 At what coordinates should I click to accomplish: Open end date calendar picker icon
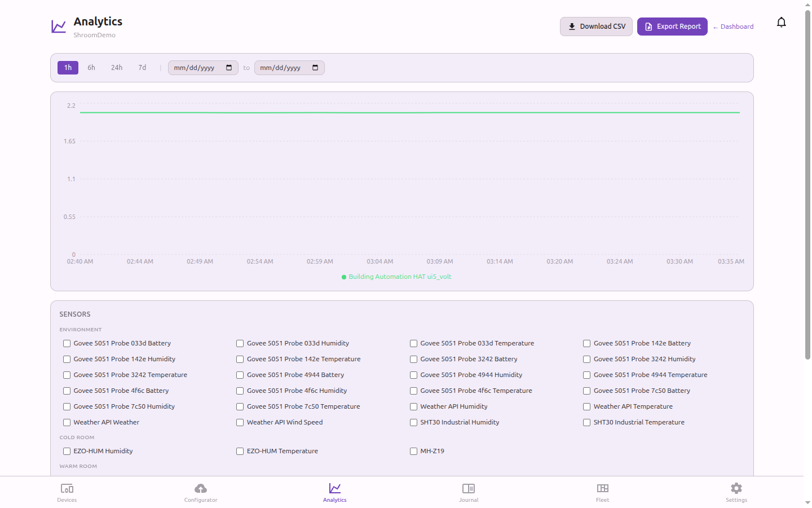pos(315,68)
